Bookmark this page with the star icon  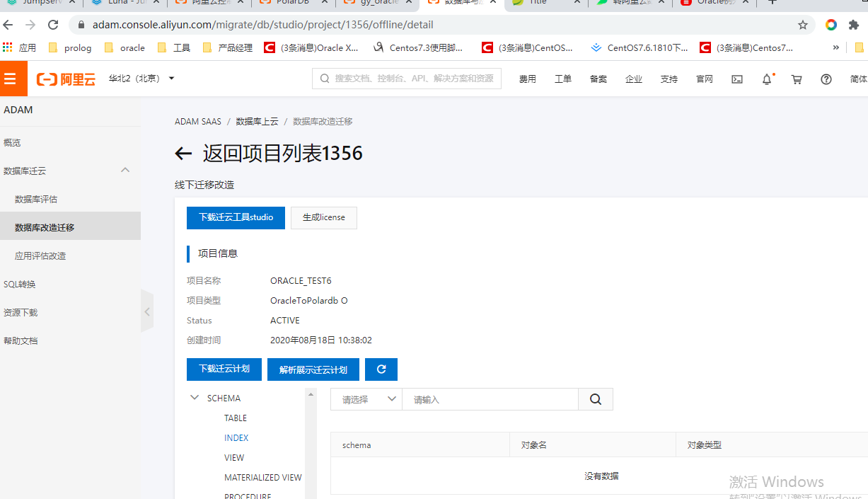pyautogui.click(x=803, y=25)
